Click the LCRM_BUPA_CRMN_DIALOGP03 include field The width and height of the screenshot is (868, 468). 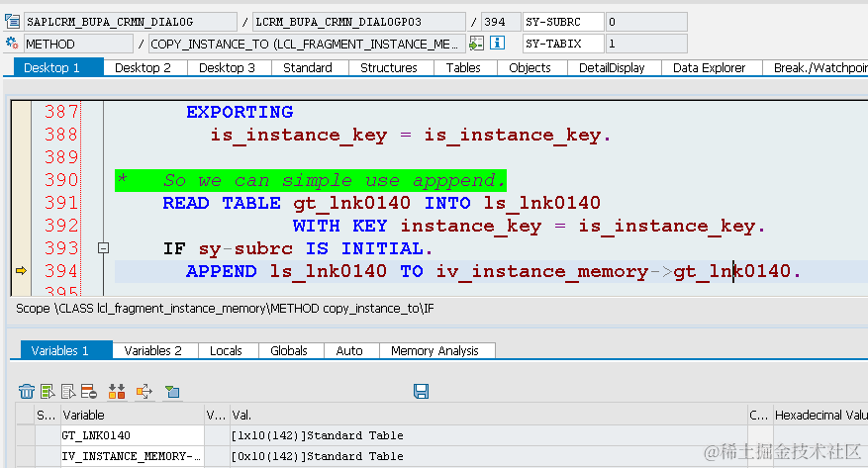[x=358, y=22]
